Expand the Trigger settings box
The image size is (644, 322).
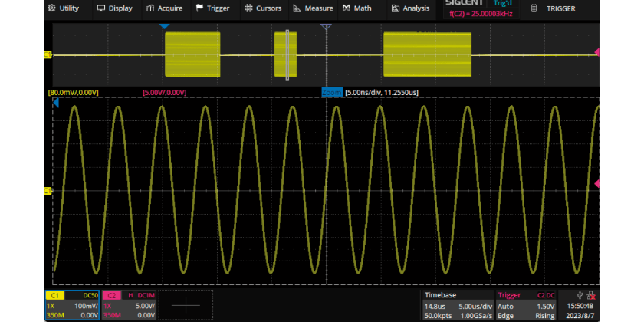pos(525,304)
